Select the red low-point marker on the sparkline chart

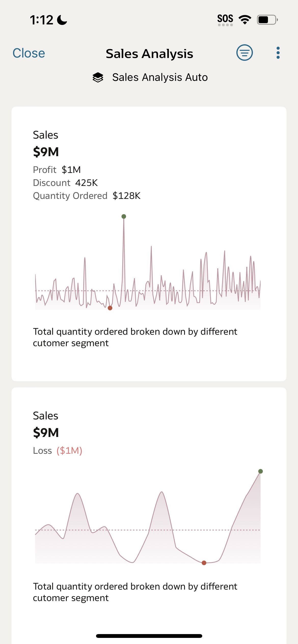110,308
